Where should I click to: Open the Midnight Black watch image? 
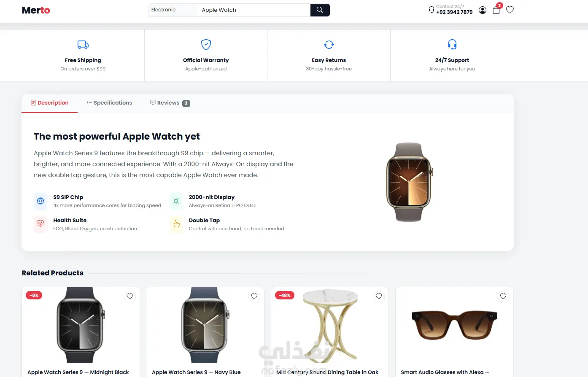click(x=81, y=325)
